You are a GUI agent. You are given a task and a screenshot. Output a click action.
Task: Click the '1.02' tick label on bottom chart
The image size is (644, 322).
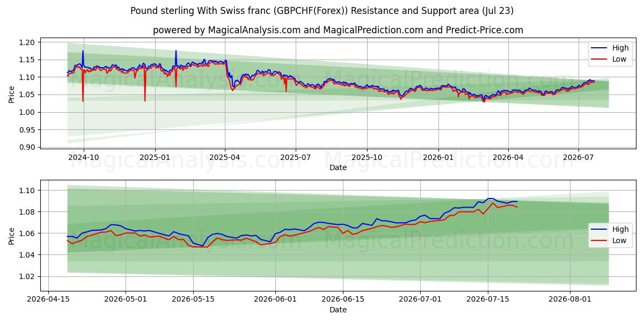coord(28,276)
